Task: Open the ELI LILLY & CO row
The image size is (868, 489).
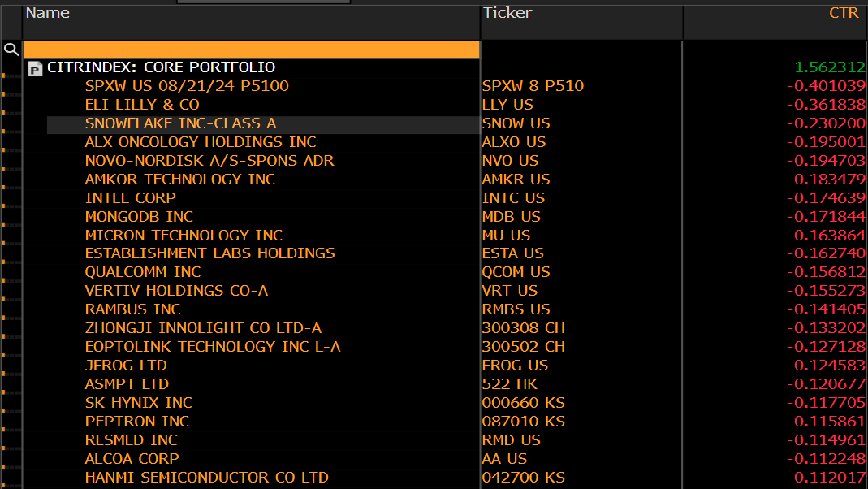Action: [x=142, y=105]
